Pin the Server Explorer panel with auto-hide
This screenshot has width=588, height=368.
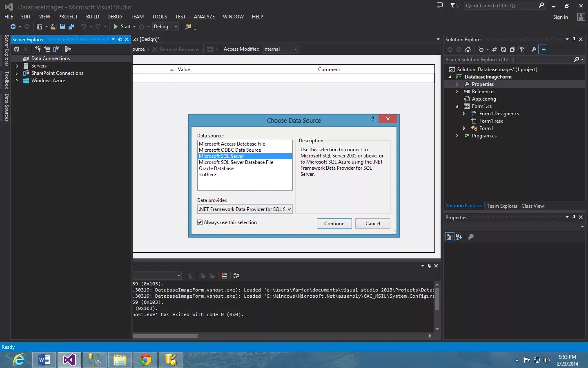point(120,40)
